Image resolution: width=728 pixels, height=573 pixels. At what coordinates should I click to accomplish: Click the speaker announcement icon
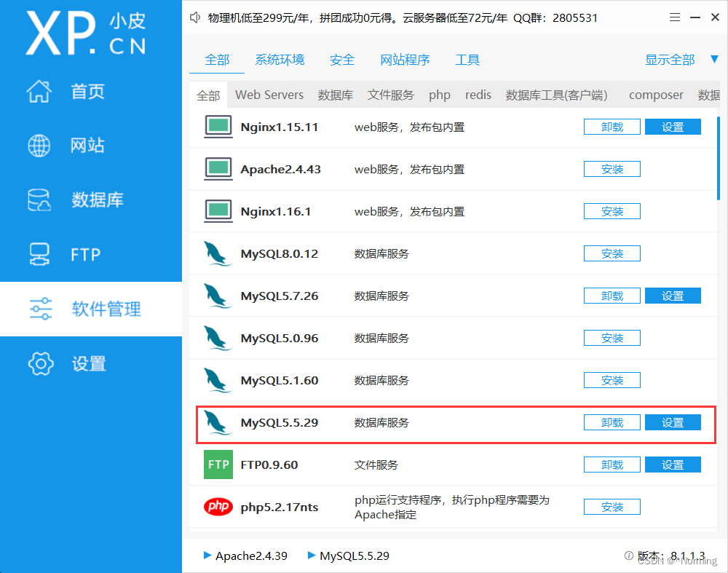[x=195, y=17]
